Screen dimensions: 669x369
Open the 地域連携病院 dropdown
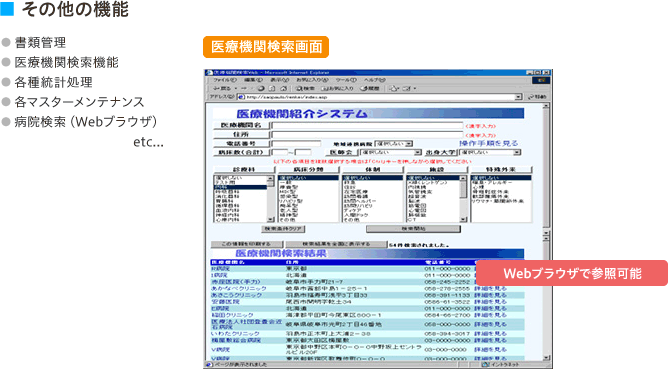394,144
